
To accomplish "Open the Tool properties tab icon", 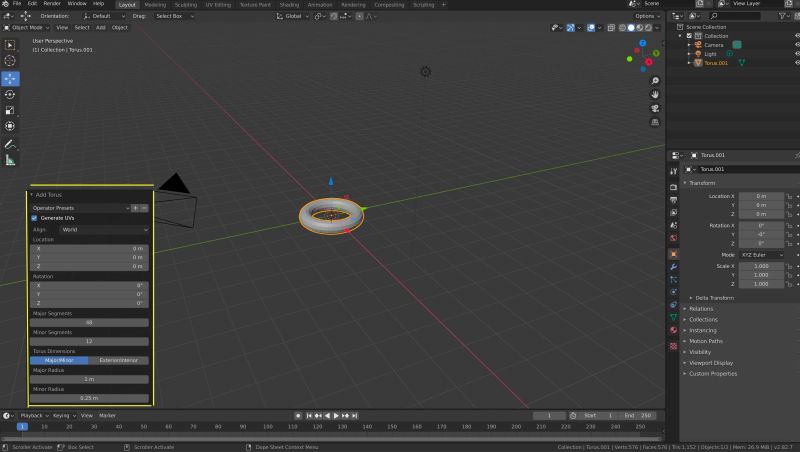I will point(673,171).
